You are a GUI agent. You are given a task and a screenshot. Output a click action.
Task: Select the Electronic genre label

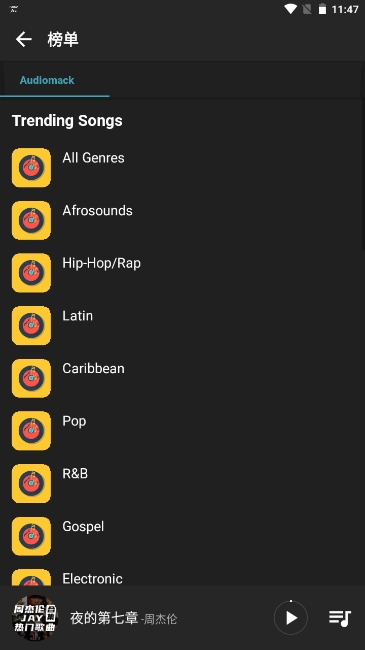point(92,578)
